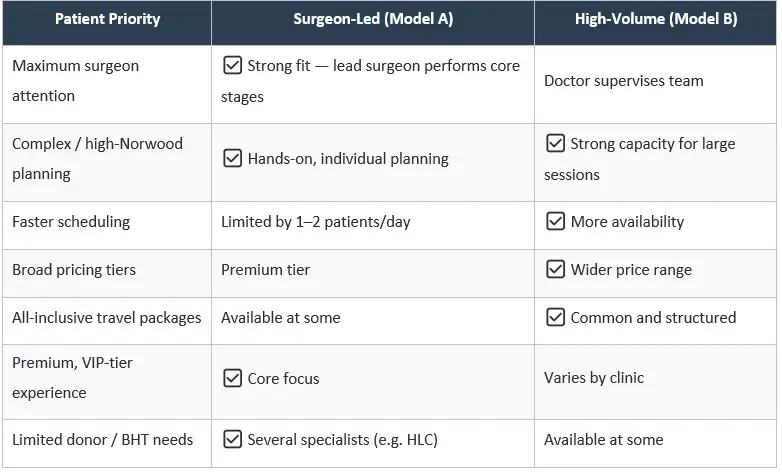Select the Premium tier cell text
The height and width of the screenshot is (473, 782).
click(x=265, y=270)
